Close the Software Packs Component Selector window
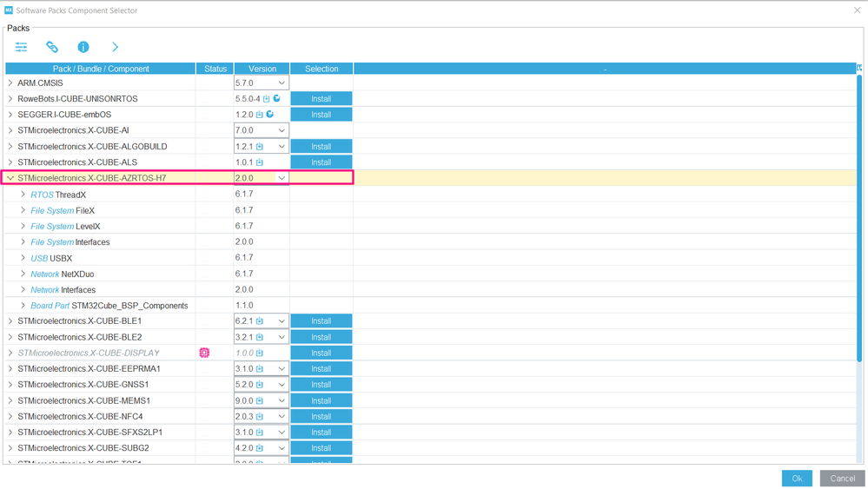This screenshot has width=868, height=489. (x=857, y=10)
